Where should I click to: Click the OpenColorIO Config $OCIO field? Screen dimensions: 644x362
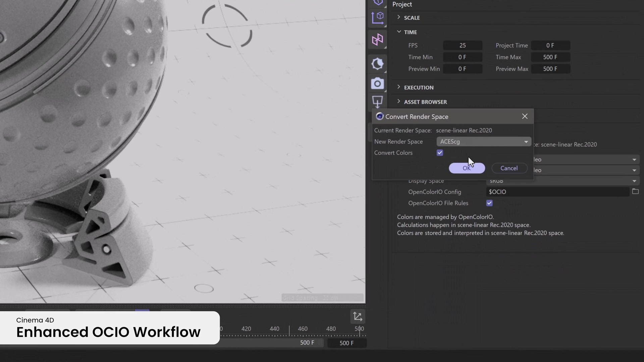pos(557,192)
